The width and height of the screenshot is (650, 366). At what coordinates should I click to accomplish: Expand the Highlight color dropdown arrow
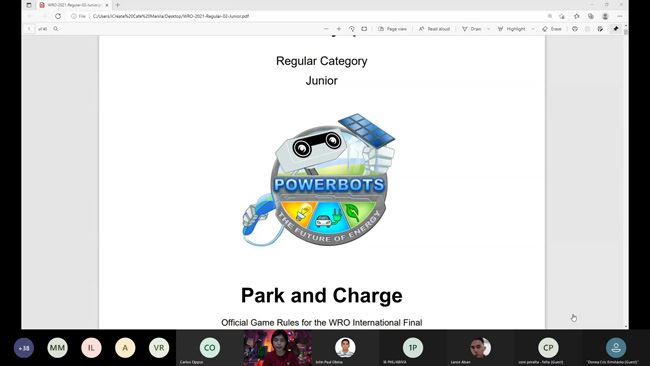pos(533,29)
